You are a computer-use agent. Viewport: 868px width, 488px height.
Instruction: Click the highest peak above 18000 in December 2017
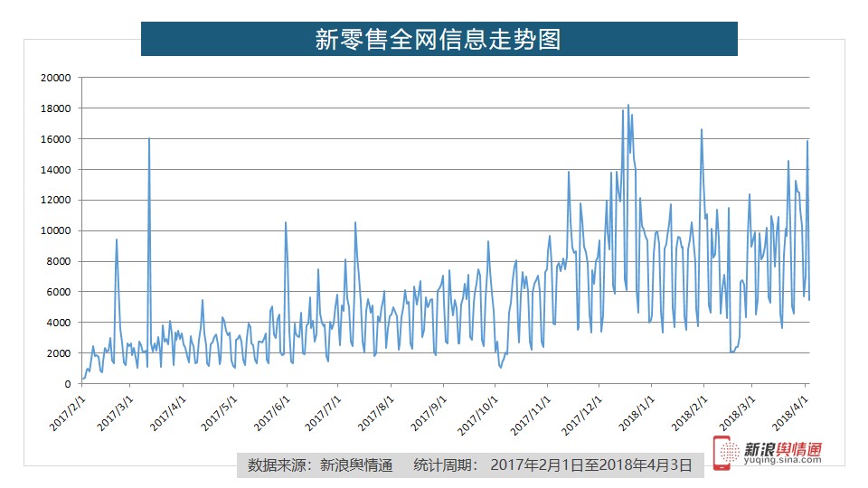click(x=627, y=105)
